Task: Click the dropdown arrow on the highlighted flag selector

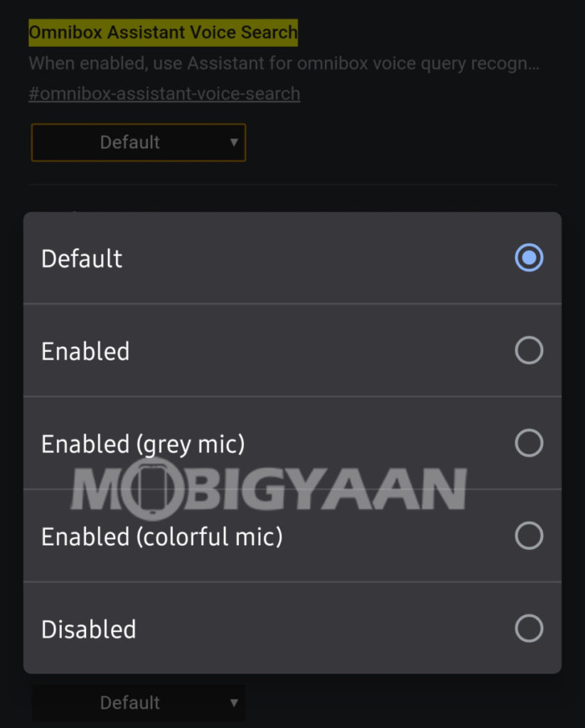Action: pyautogui.click(x=235, y=142)
